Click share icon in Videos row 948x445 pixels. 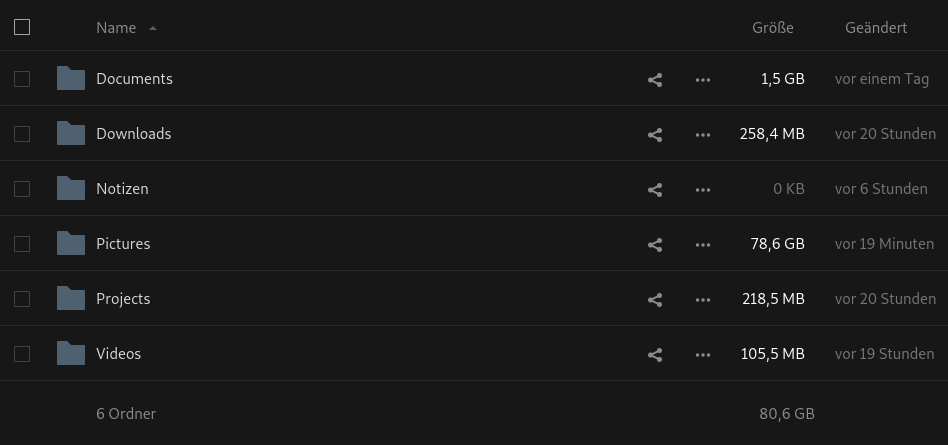(655, 355)
